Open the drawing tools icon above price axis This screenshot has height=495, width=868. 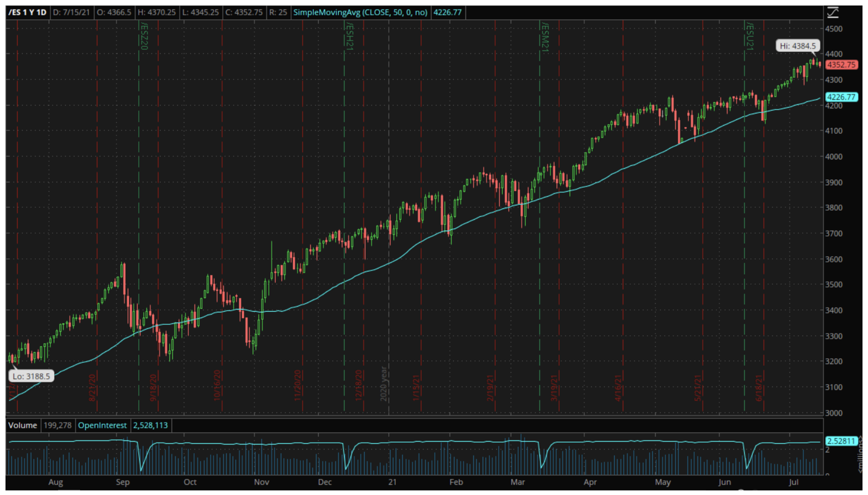pyautogui.click(x=833, y=13)
